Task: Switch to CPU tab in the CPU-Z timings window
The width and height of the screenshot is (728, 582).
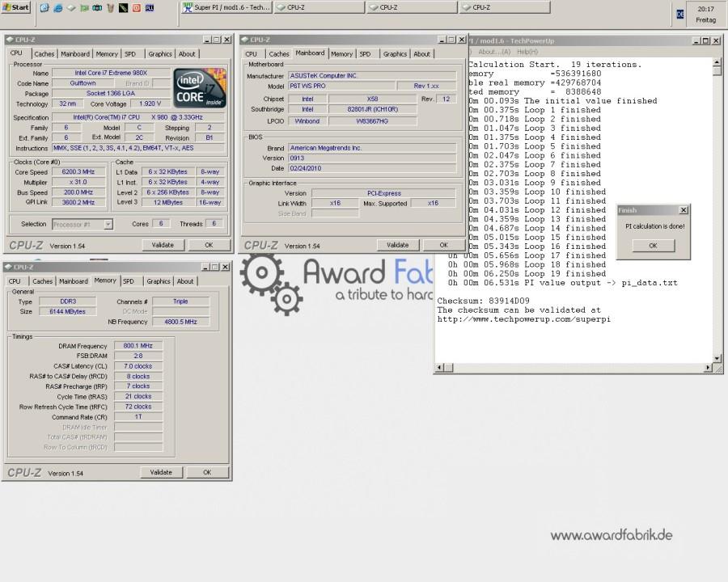Action: pyautogui.click(x=15, y=281)
